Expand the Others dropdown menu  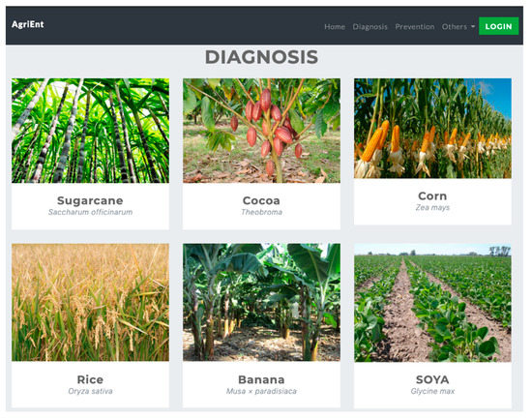click(458, 26)
